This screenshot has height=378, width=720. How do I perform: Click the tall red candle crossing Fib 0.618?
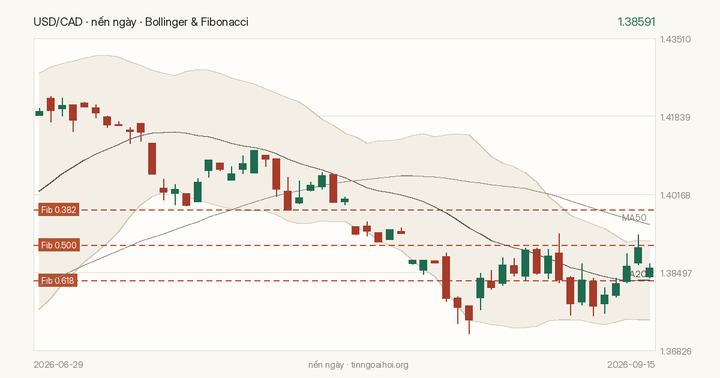point(446,277)
